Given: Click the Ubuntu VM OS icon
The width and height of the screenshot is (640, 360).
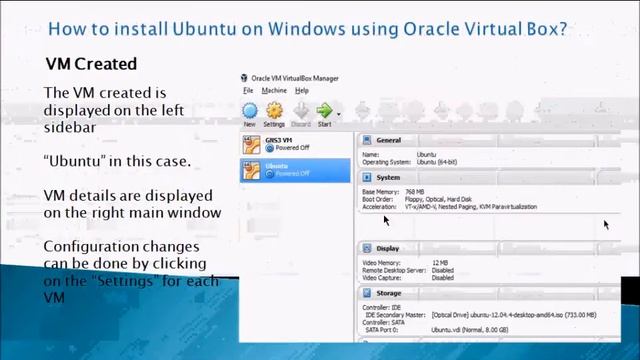Looking at the screenshot, I should [x=251, y=171].
